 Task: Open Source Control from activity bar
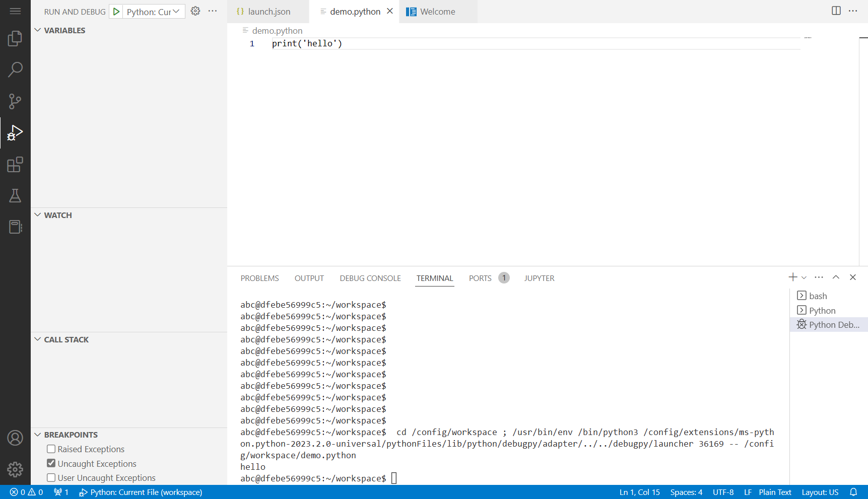pyautogui.click(x=15, y=101)
